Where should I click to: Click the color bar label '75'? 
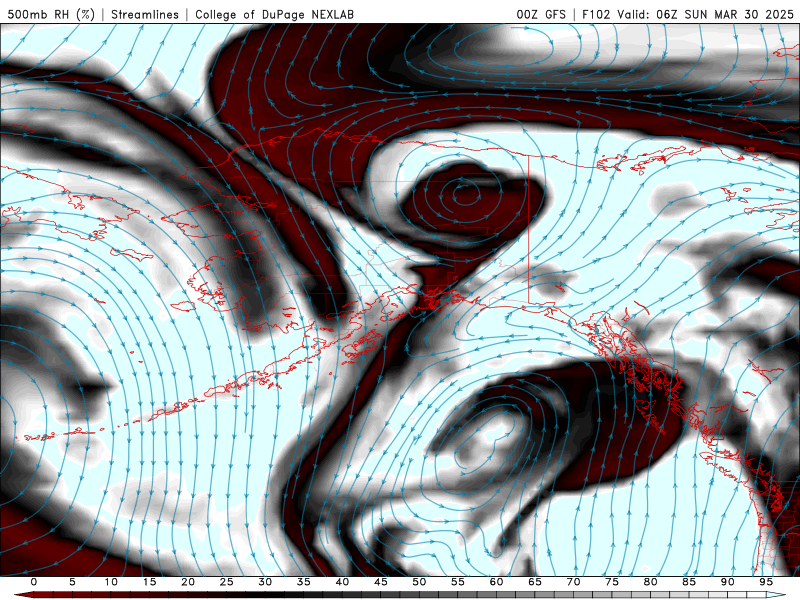[x=612, y=582]
